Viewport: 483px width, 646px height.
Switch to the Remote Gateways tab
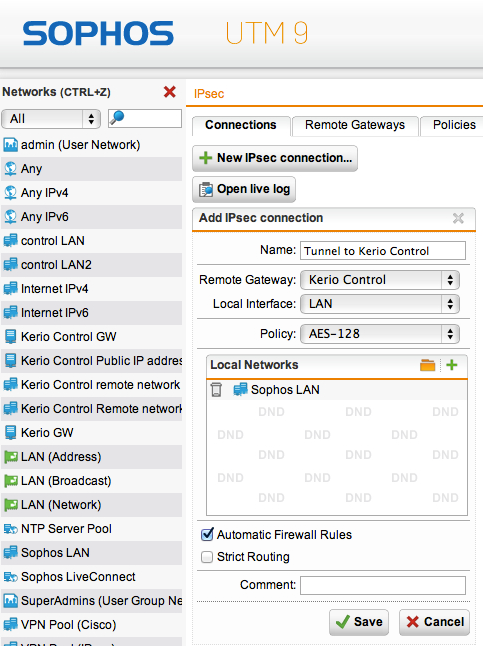click(355, 125)
